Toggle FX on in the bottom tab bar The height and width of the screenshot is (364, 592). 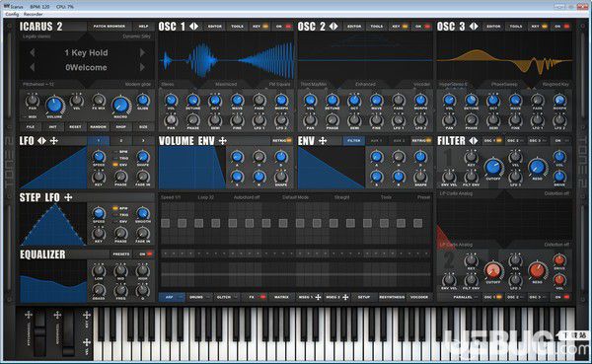(x=257, y=298)
